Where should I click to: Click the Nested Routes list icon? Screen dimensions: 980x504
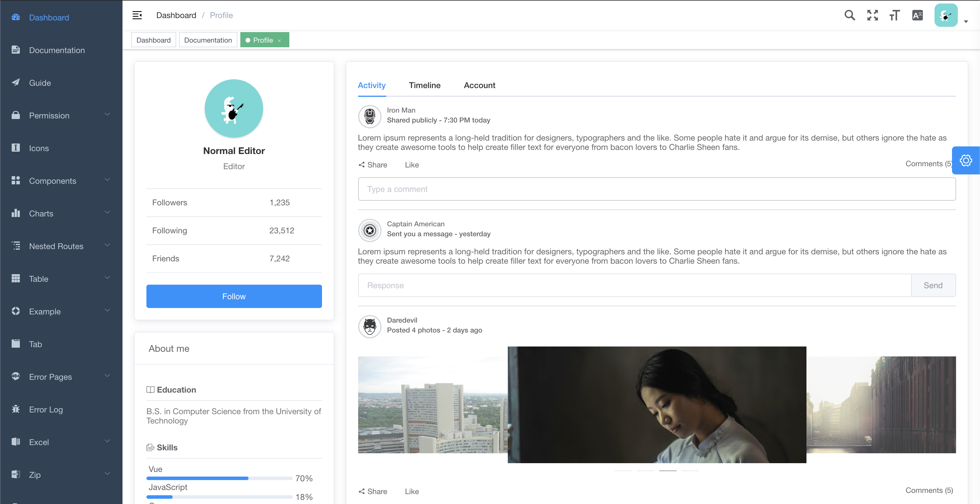coord(15,246)
